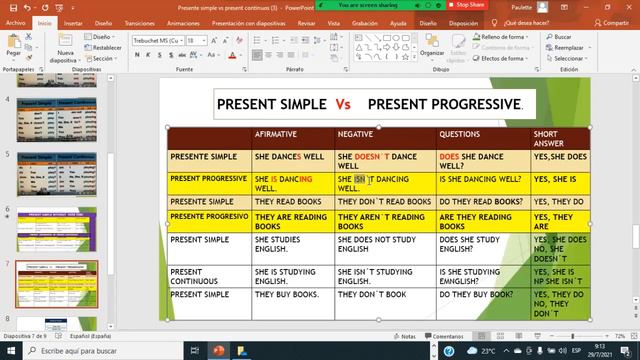Viewport: 640px width, 360px height.
Task: Click the Windows Start button
Action: click(x=11, y=351)
